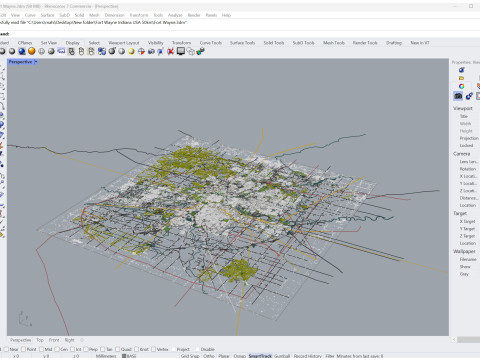Select the wireframe sphere display icon
This screenshot has width=480, height=360.
click(41, 51)
